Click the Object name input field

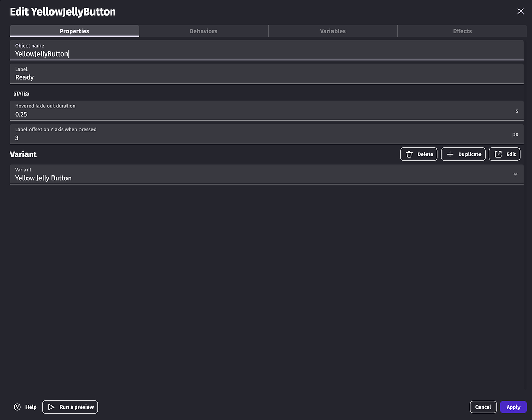(x=267, y=50)
